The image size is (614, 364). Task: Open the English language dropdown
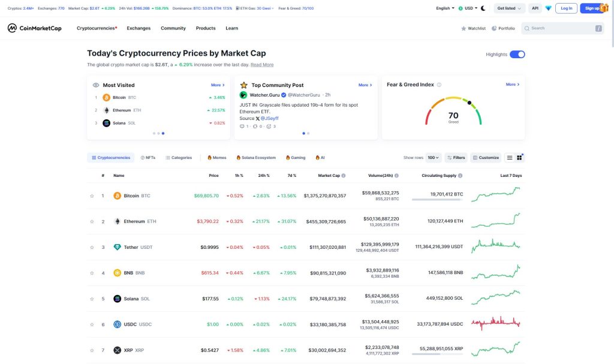coord(446,8)
